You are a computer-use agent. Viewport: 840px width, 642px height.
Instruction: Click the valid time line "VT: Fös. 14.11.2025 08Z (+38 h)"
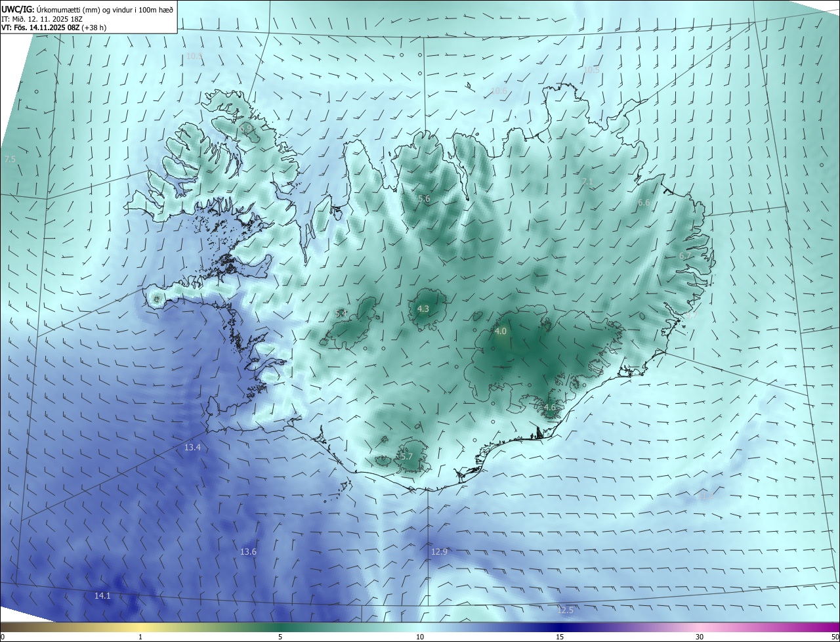(x=54, y=28)
